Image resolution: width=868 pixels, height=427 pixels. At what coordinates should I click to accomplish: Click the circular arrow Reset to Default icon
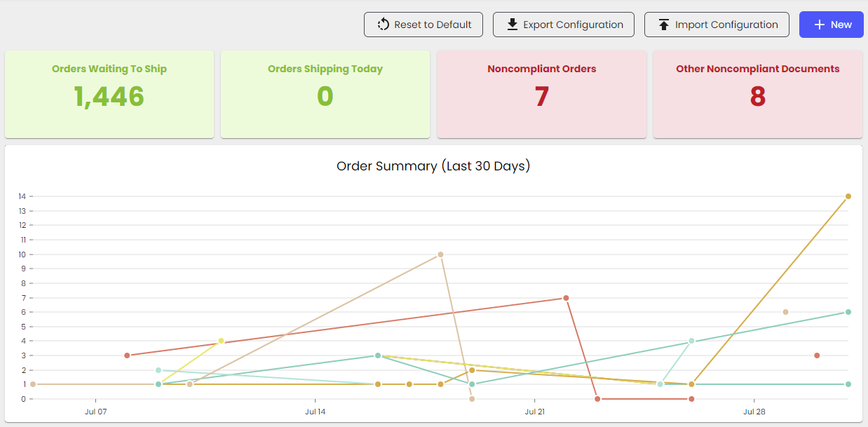click(x=383, y=25)
